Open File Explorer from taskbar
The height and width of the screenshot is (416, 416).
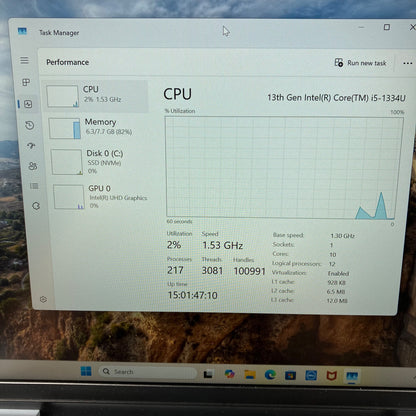(x=250, y=375)
